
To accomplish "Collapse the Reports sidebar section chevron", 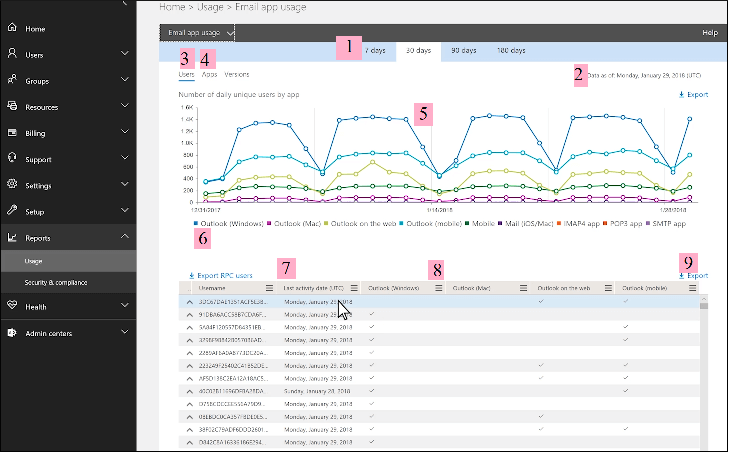I will pos(124,236).
